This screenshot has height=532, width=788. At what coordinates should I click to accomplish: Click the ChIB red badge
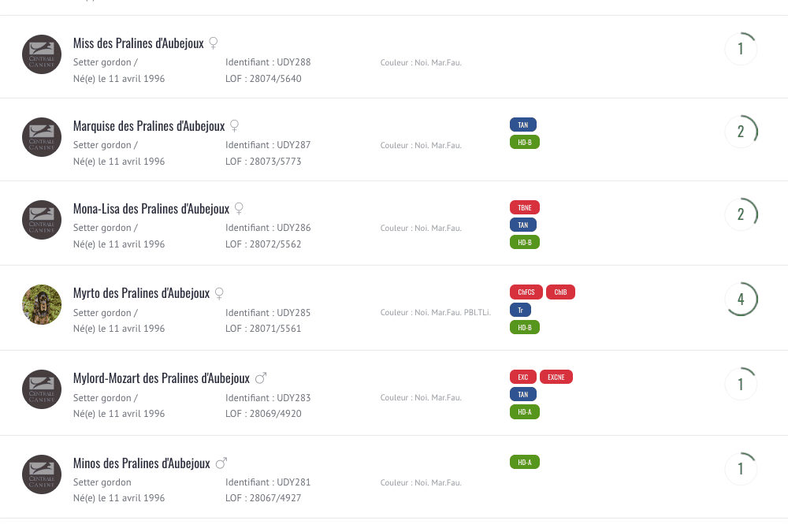coord(560,292)
